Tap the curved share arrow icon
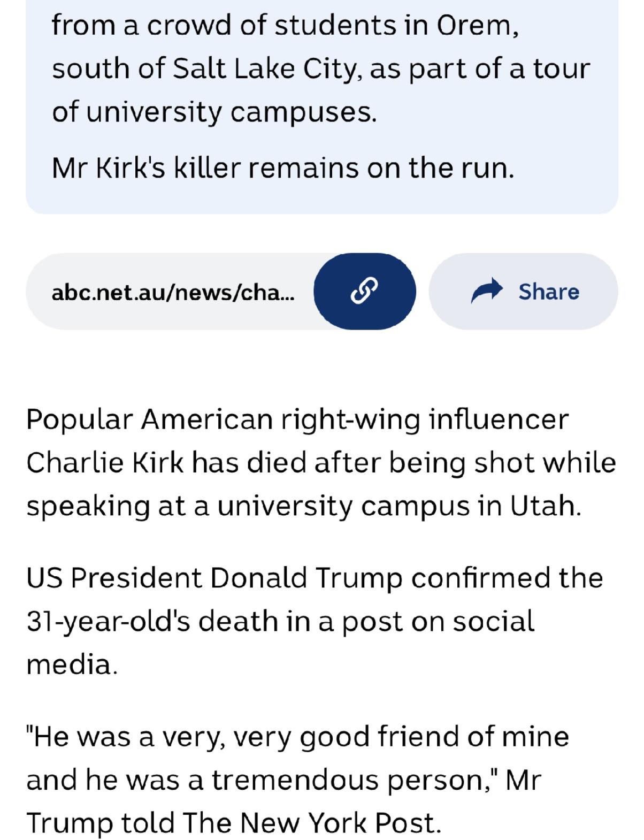Image resolution: width=644 pixels, height=840 pixels. pyautogui.click(x=487, y=292)
